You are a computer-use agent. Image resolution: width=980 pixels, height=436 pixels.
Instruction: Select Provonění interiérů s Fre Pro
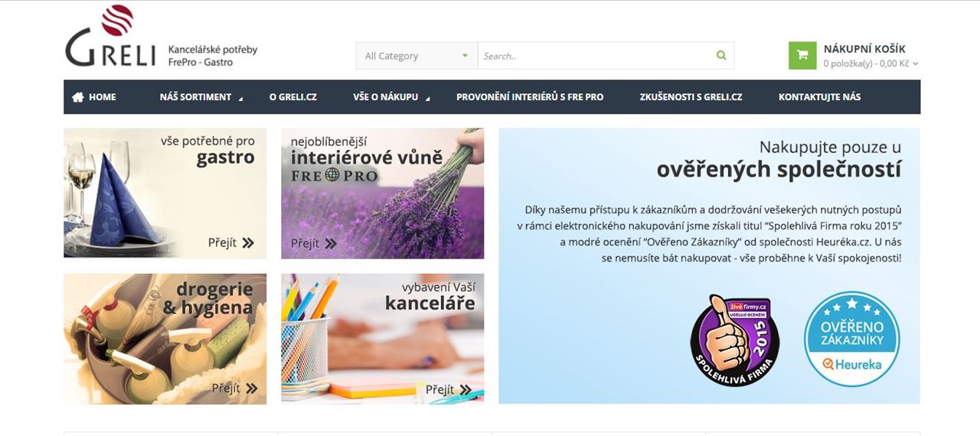click(530, 97)
